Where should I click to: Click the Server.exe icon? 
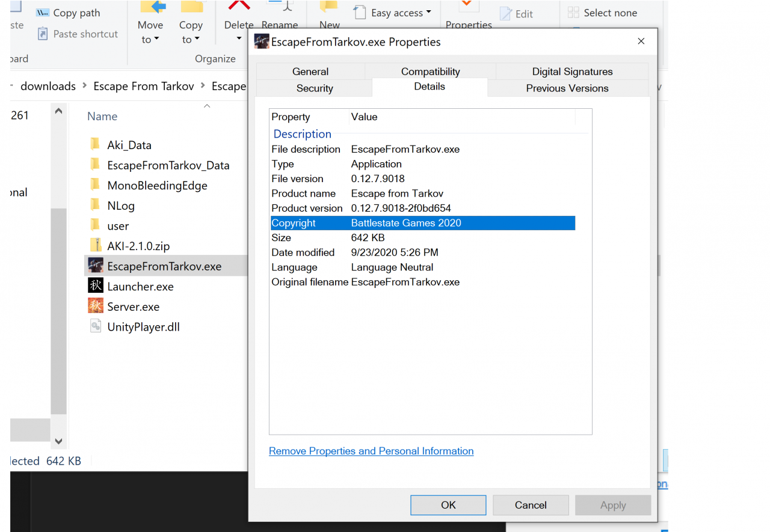[96, 306]
